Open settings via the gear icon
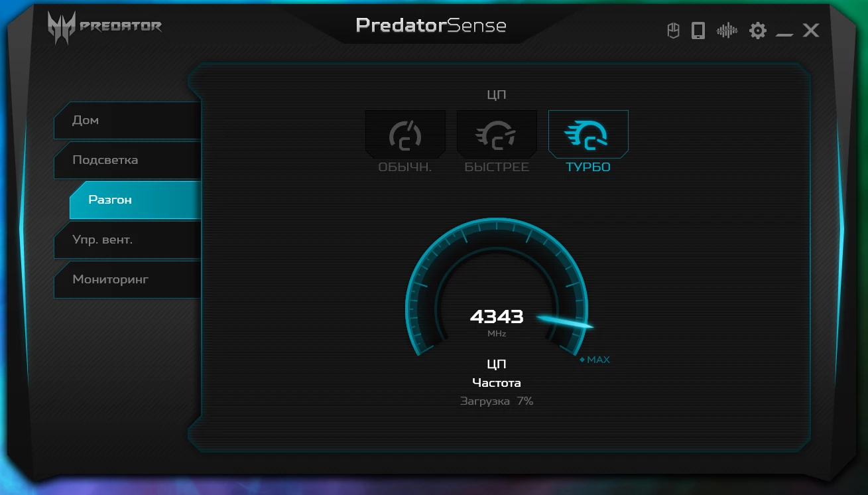The image size is (868, 495). point(757,31)
